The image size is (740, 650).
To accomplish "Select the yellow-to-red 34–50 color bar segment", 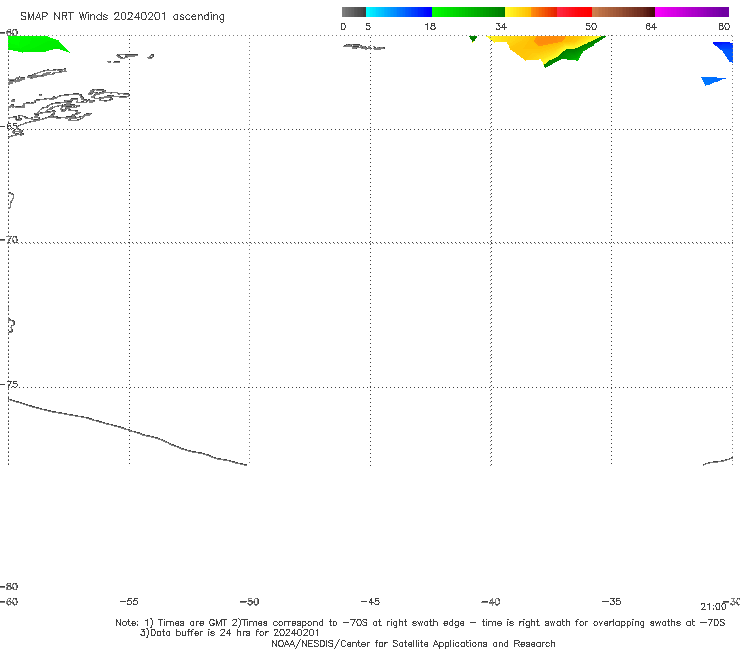I will (548, 12).
